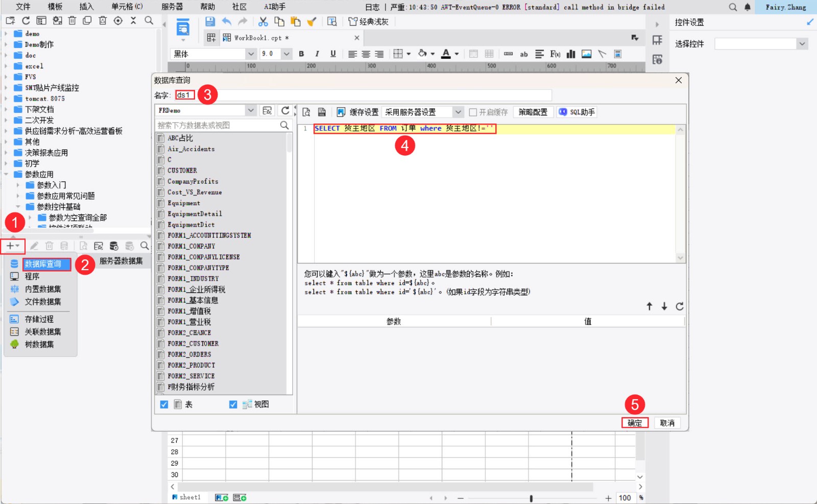Open the add dataset plus dropdown

(13, 246)
